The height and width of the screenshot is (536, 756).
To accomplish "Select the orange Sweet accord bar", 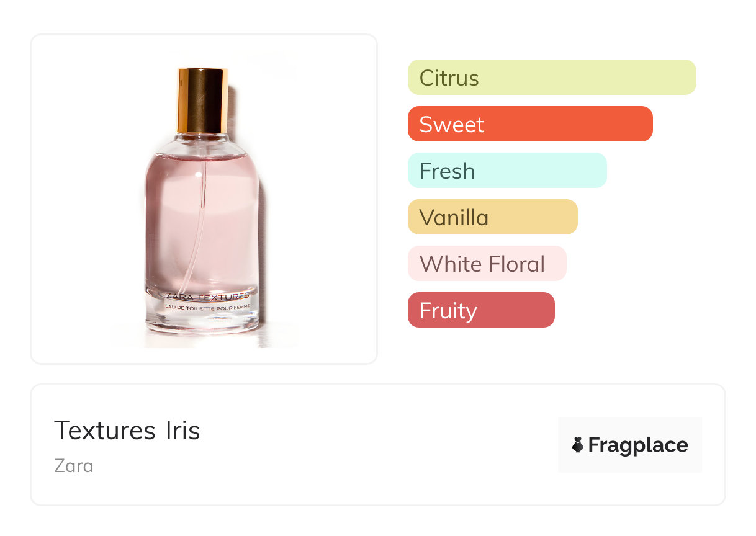I will click(529, 124).
